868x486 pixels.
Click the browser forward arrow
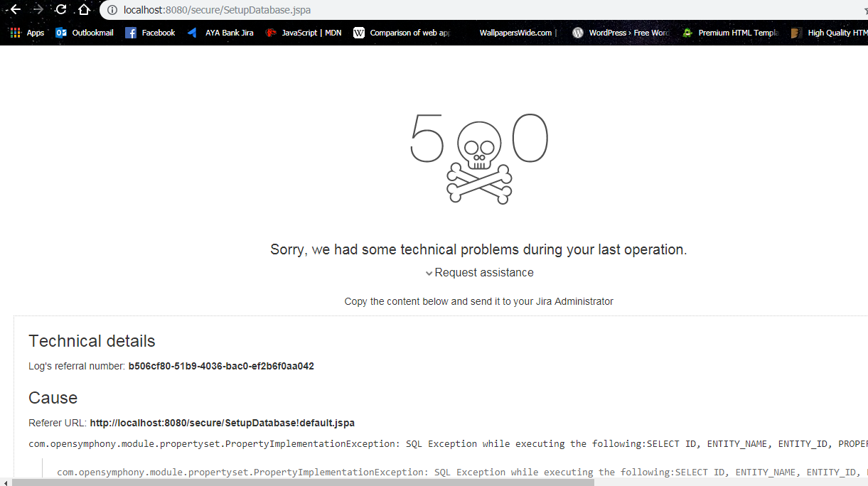point(38,10)
